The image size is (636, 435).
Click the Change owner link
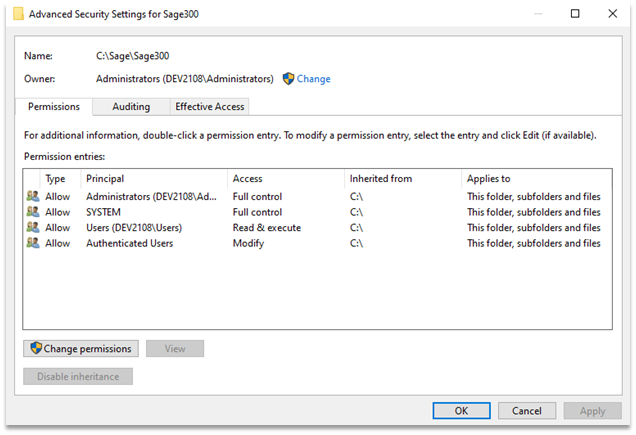pos(313,79)
